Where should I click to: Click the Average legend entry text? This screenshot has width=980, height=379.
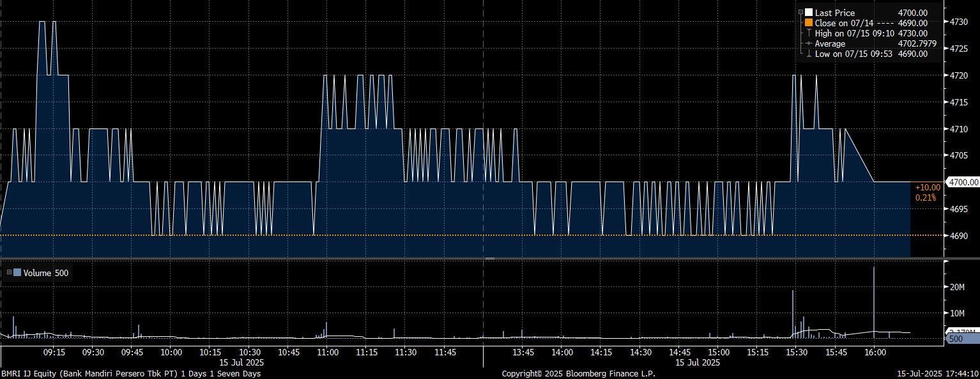point(830,43)
